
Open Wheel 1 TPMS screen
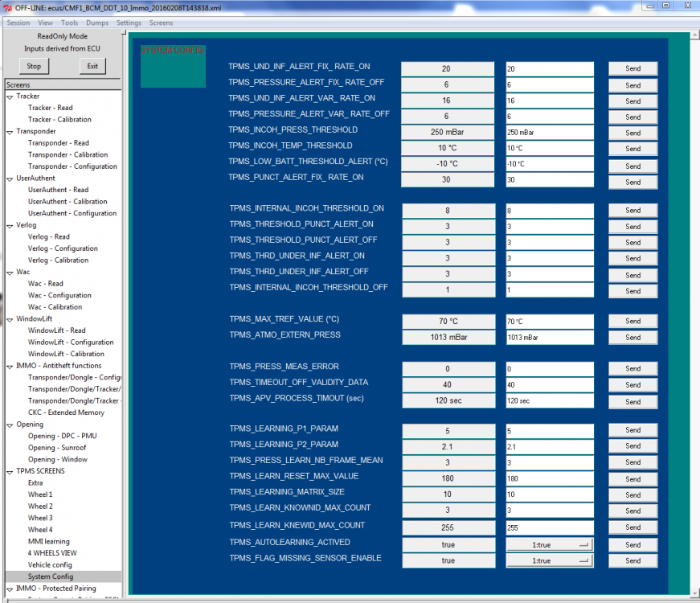(x=40, y=494)
